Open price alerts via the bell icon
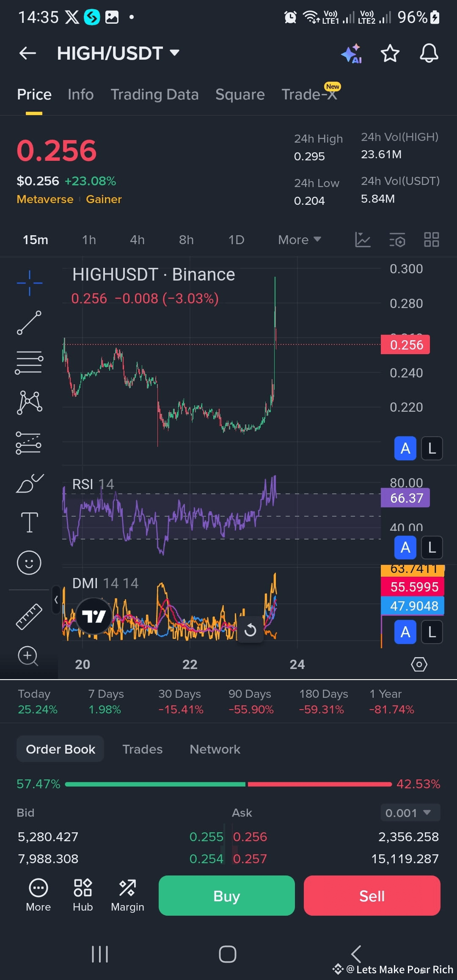 [429, 53]
